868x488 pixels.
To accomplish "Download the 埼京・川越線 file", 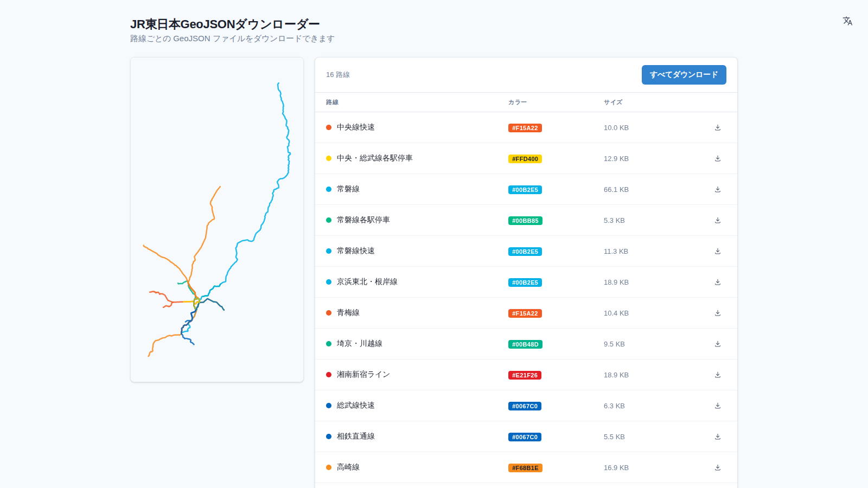I will [718, 344].
